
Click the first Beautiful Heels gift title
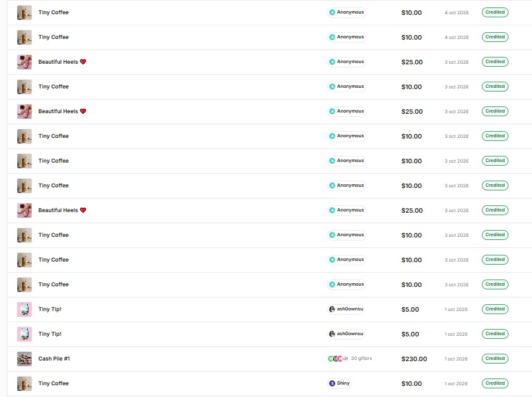tap(62, 62)
